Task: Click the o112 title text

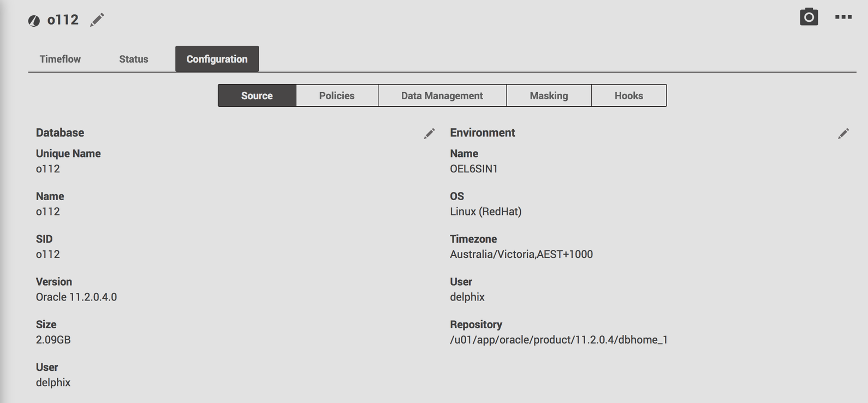Action: tap(63, 20)
